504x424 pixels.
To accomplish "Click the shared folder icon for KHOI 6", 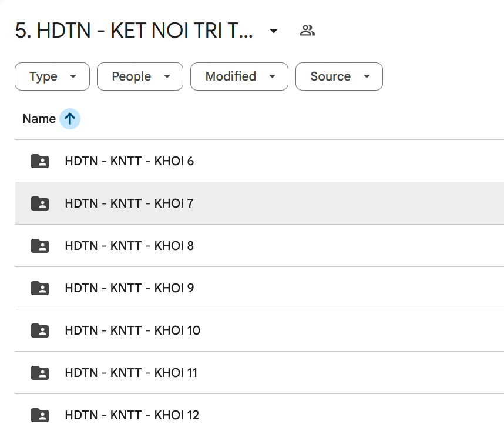I will pyautogui.click(x=40, y=161).
